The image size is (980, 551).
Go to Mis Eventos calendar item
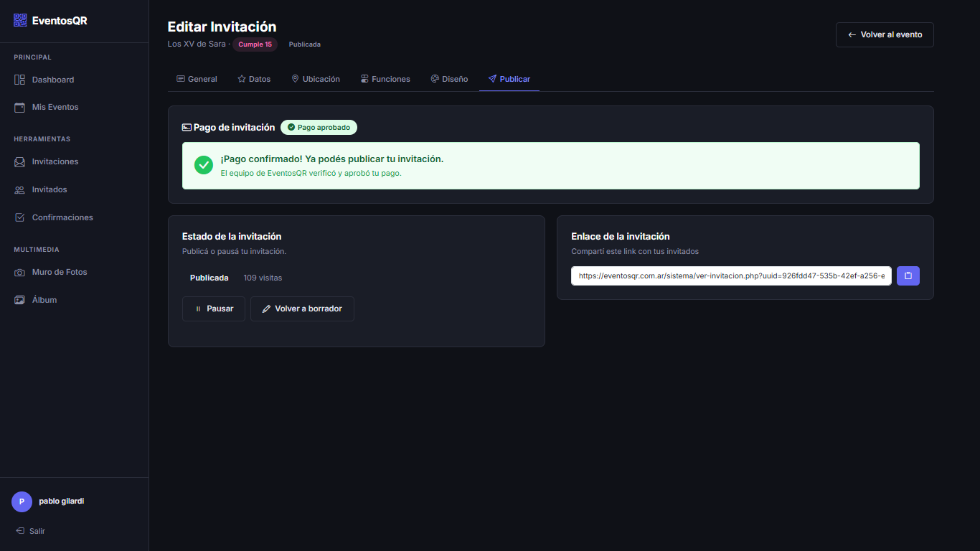pos(55,107)
